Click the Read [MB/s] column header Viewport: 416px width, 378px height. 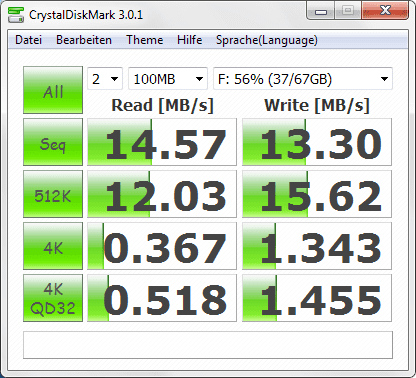162,106
